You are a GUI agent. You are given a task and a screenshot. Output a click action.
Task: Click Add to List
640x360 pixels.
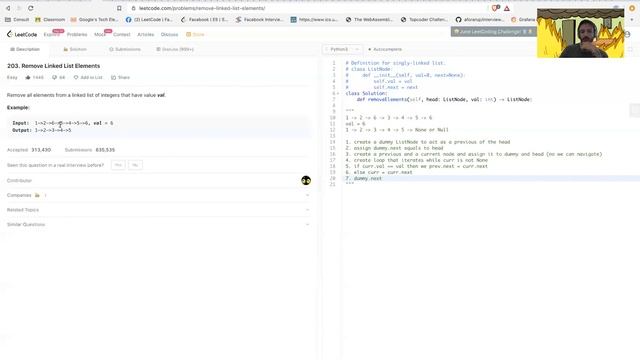tap(88, 78)
